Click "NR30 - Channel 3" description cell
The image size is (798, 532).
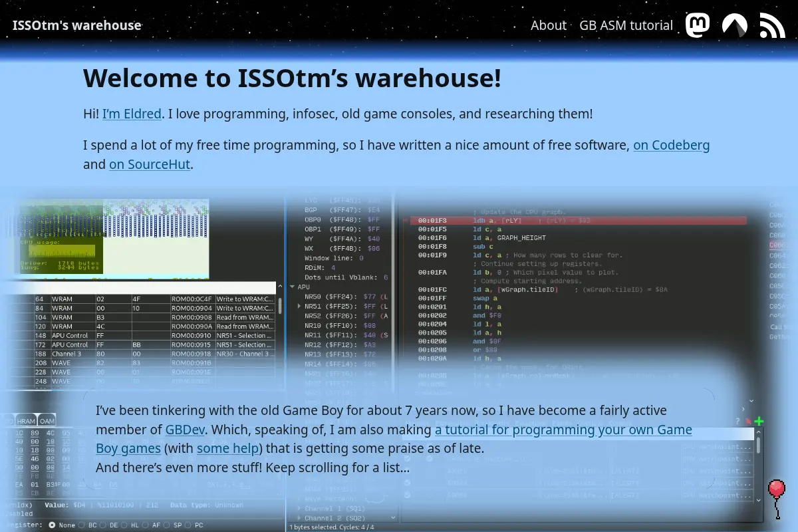[245, 354]
